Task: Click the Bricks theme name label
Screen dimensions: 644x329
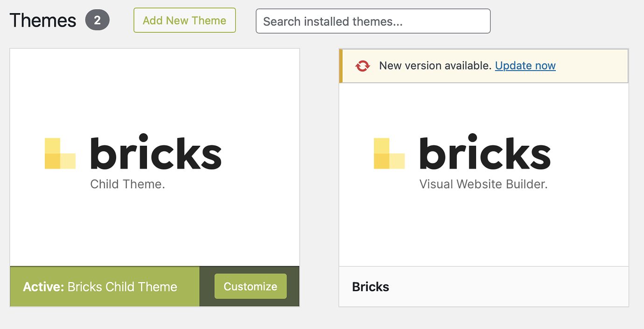Action: tap(371, 286)
